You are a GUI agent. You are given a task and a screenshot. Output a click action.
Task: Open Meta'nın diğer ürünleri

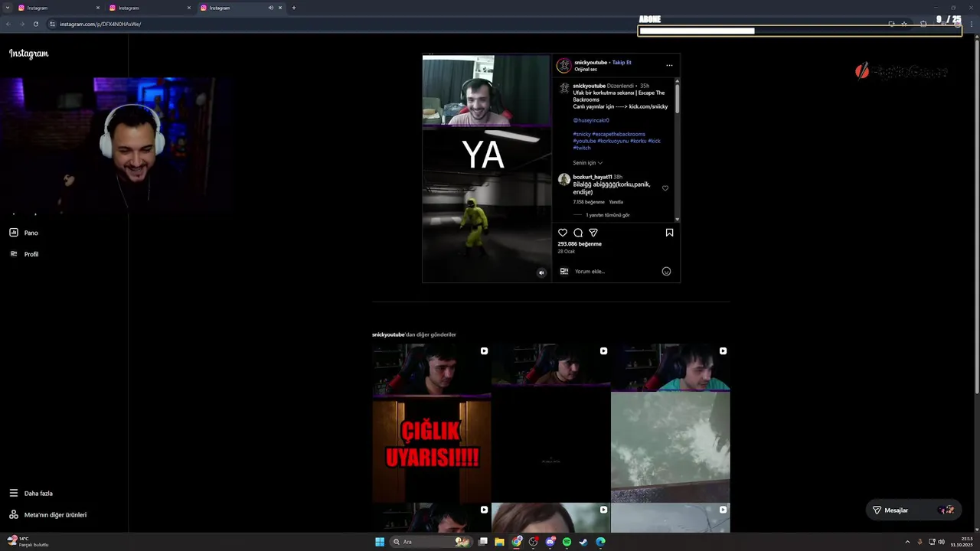point(47,515)
